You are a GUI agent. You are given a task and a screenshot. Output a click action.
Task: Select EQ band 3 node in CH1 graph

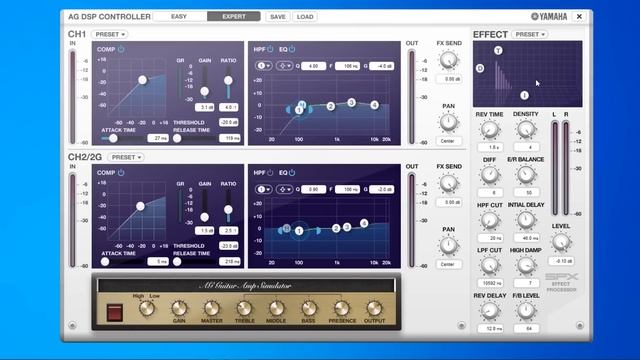[351, 102]
